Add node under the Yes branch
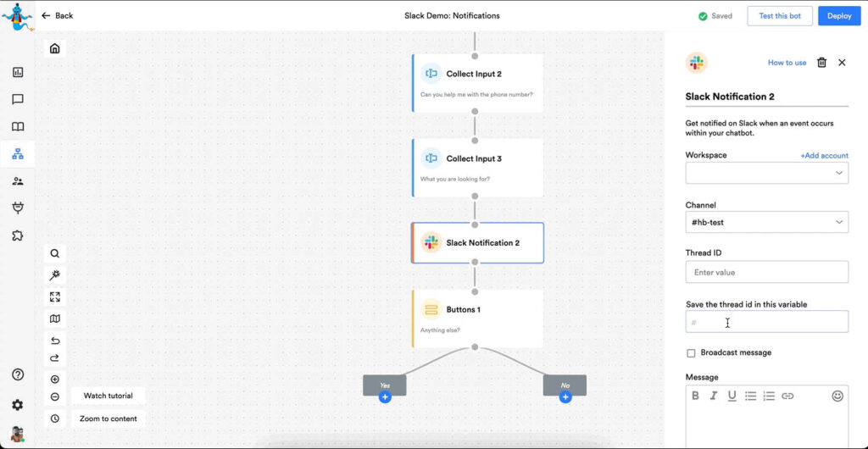The height and width of the screenshot is (449, 868). pos(385,397)
